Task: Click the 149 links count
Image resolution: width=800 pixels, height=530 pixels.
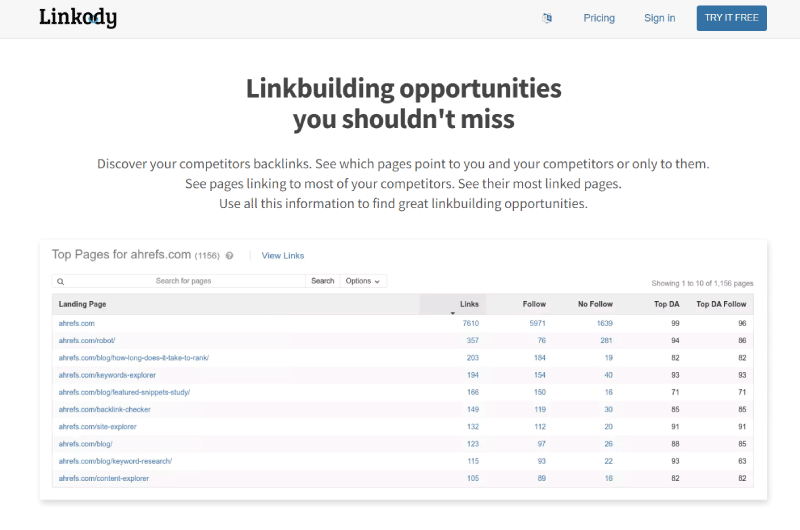Action: coord(472,409)
